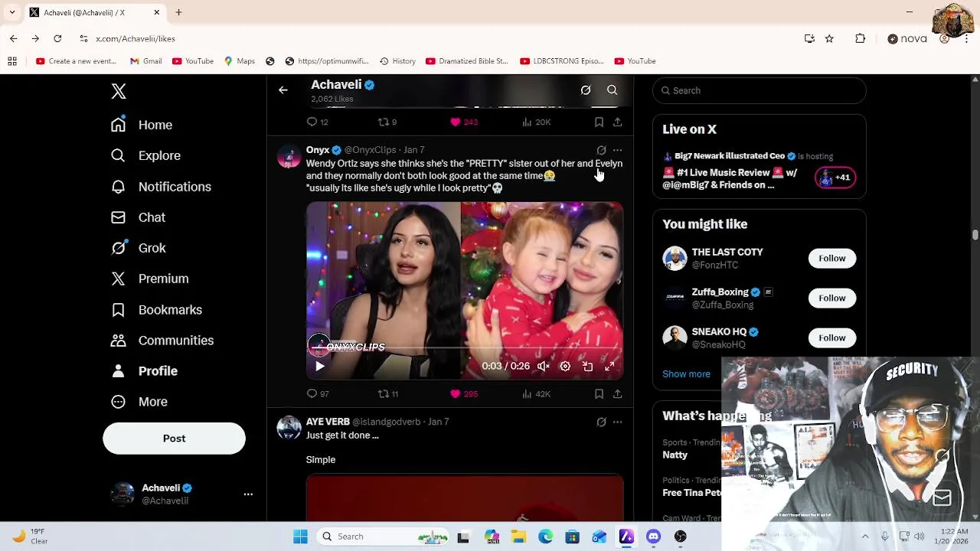Open the @OnyxClips handle link
The height and width of the screenshot is (551, 980).
(370, 150)
